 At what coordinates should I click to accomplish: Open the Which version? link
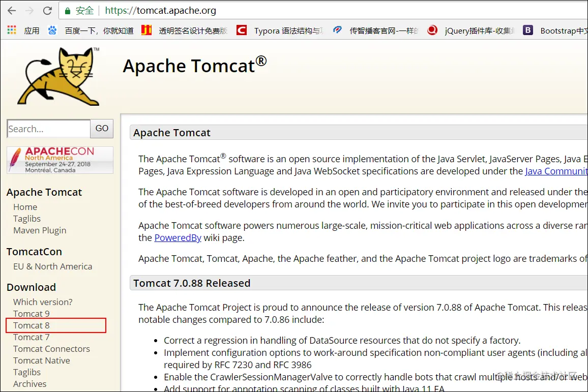(x=43, y=302)
